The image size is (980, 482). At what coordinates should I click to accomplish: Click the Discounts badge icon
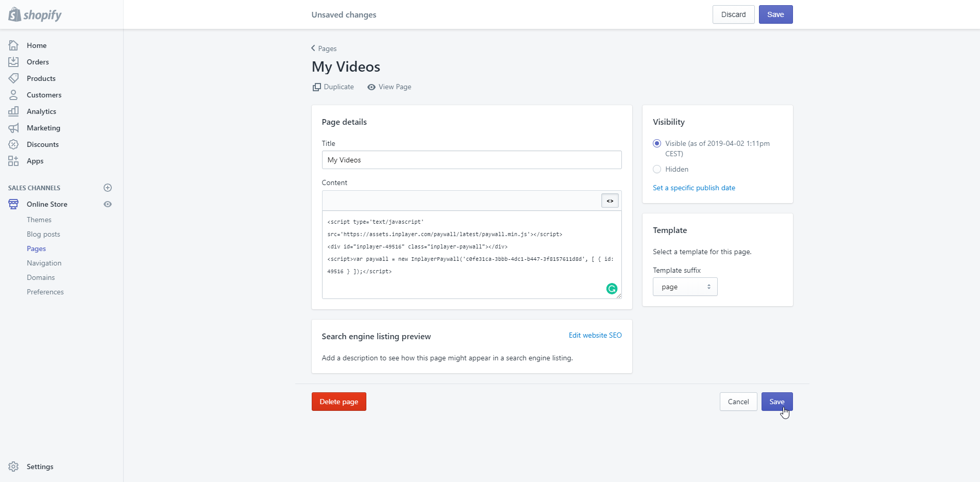click(x=13, y=144)
